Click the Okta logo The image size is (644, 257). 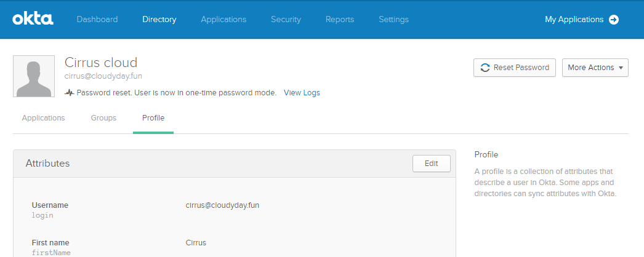click(x=33, y=19)
